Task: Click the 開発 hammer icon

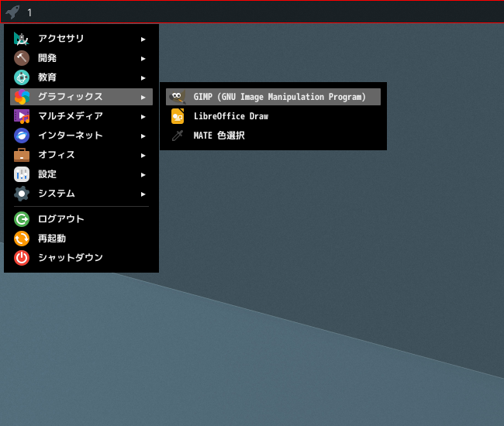Action: [22, 58]
